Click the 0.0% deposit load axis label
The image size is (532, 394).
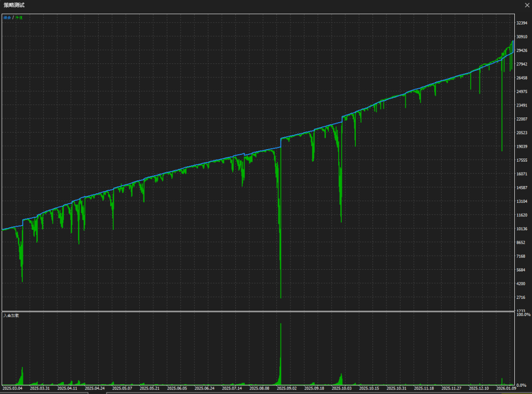coord(522,385)
